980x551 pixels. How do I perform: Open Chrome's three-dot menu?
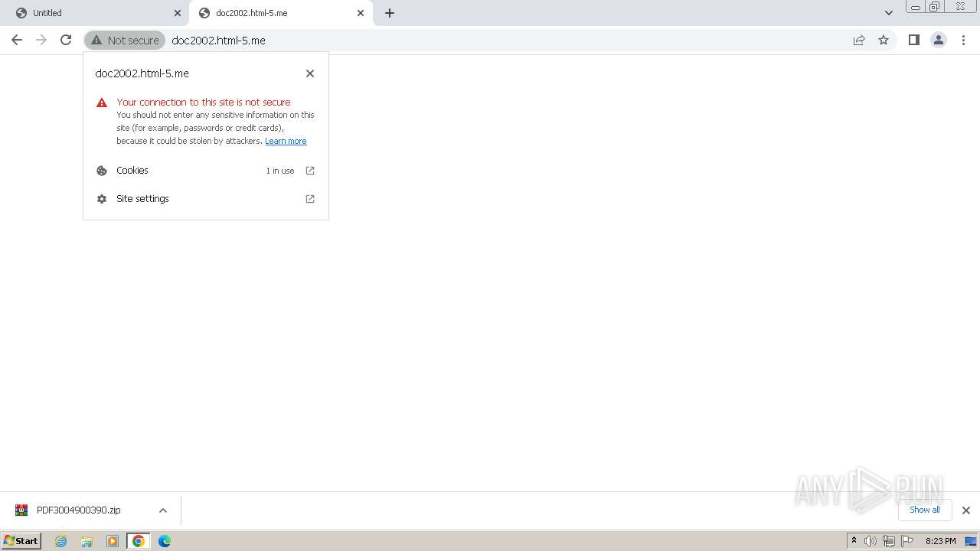(x=963, y=40)
